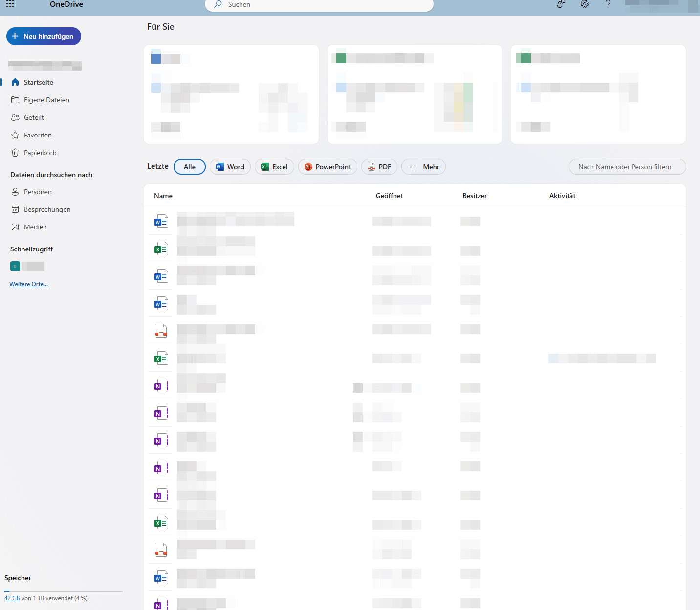Browse files by Personen
Screen dimensions: 700x610
[x=38, y=192]
